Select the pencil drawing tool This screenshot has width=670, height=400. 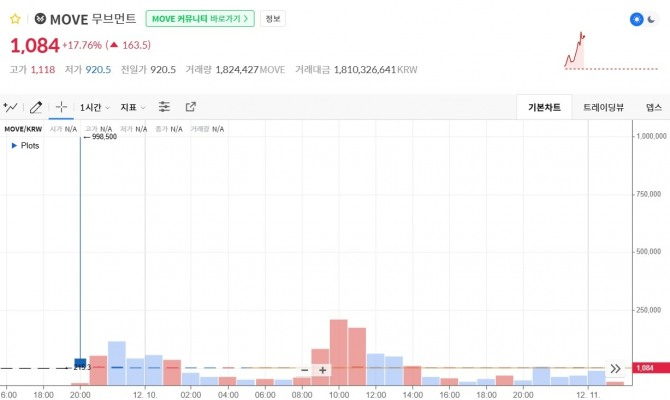[36, 107]
